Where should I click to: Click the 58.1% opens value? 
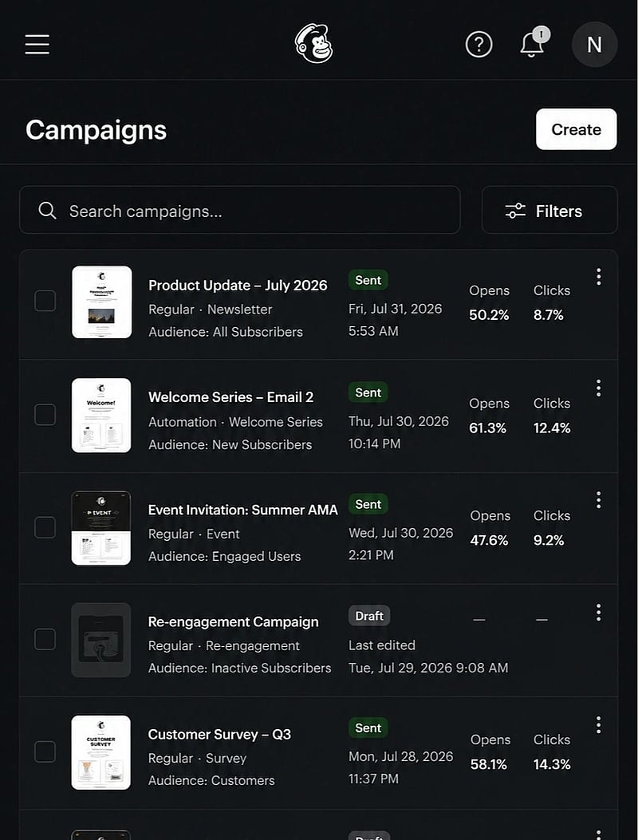(489, 764)
